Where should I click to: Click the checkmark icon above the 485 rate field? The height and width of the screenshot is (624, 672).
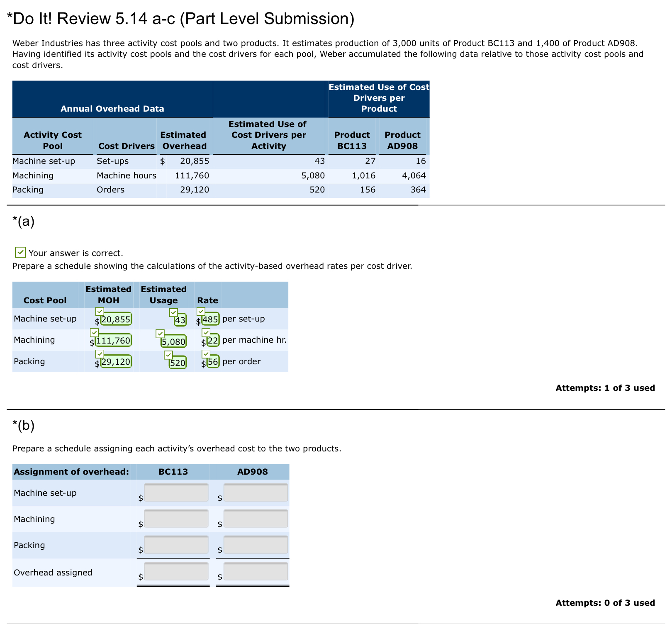(201, 312)
